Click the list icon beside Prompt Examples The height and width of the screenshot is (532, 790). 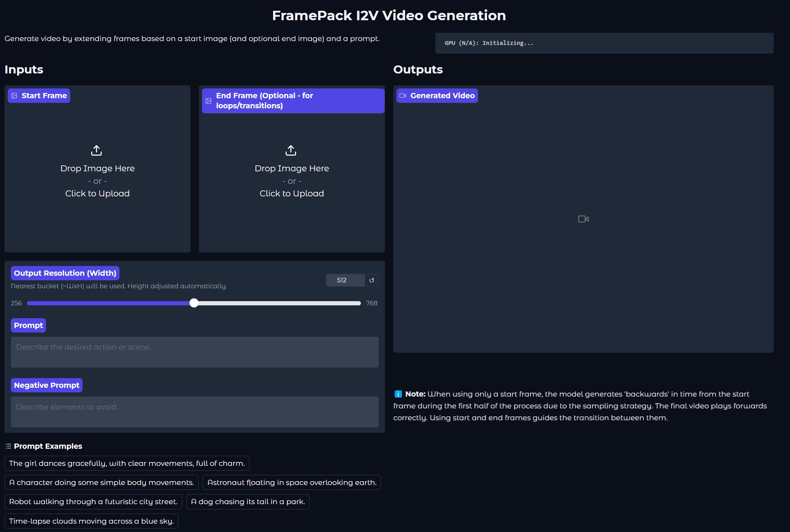tap(8, 446)
